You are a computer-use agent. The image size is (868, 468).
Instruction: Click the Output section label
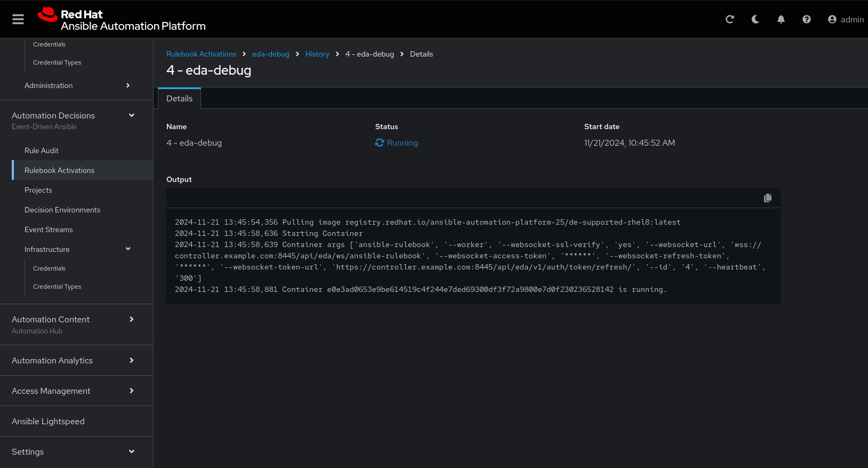[x=179, y=179]
